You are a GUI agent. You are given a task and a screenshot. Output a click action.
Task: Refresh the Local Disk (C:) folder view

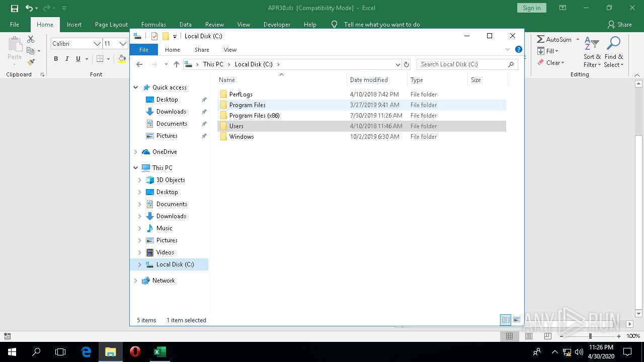click(407, 64)
